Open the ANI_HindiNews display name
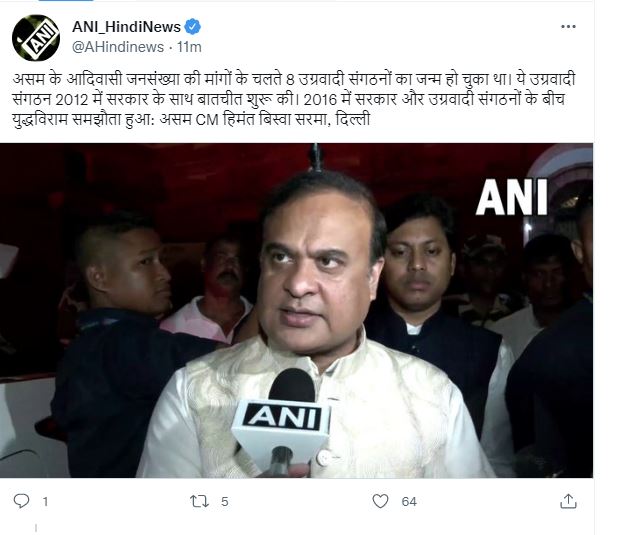The height and width of the screenshot is (535, 622). (127, 27)
